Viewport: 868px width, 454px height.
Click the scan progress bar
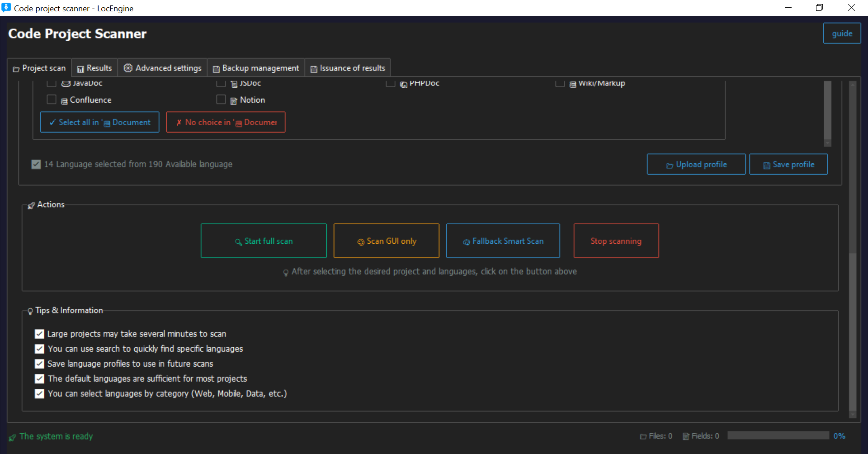point(778,435)
